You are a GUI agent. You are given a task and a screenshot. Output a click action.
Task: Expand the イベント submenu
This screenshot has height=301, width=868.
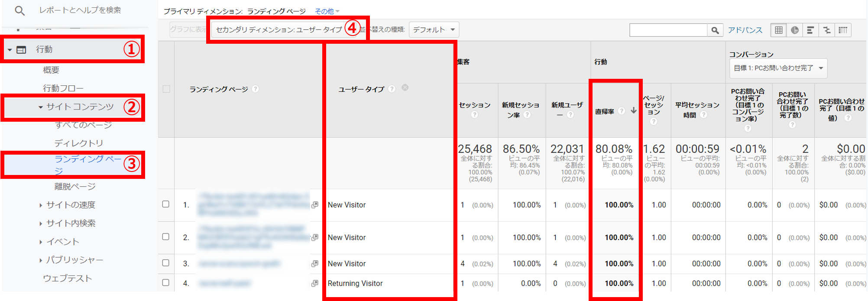[41, 242]
